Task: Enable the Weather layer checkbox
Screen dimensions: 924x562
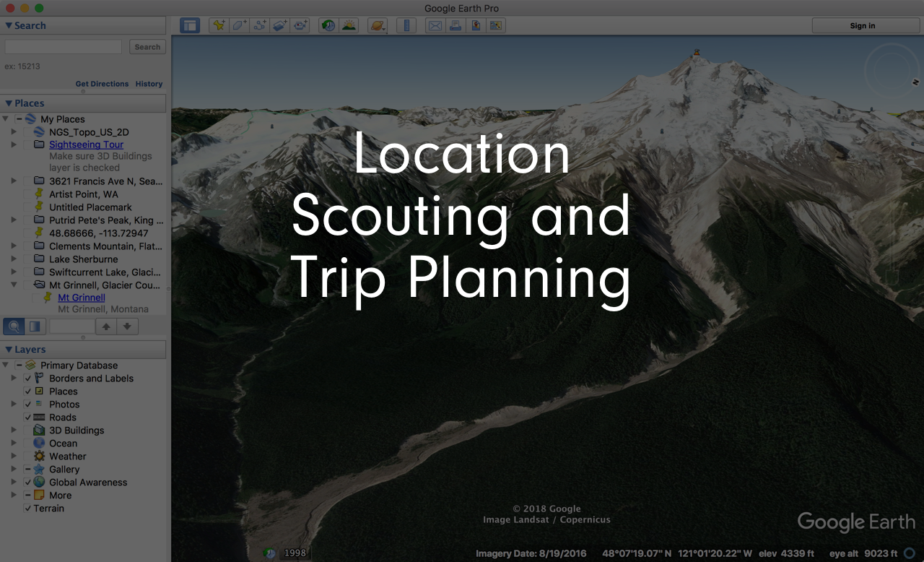Action: [x=28, y=457]
